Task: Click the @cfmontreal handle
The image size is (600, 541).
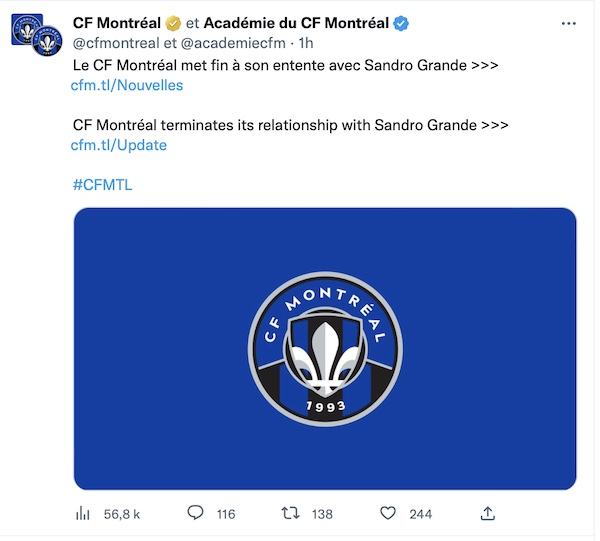Action: [116, 43]
